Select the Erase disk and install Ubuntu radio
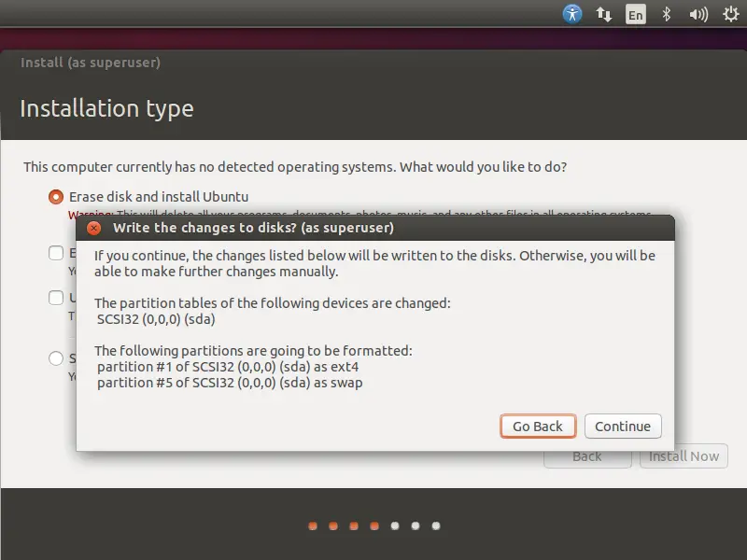The width and height of the screenshot is (747, 560). (56, 197)
